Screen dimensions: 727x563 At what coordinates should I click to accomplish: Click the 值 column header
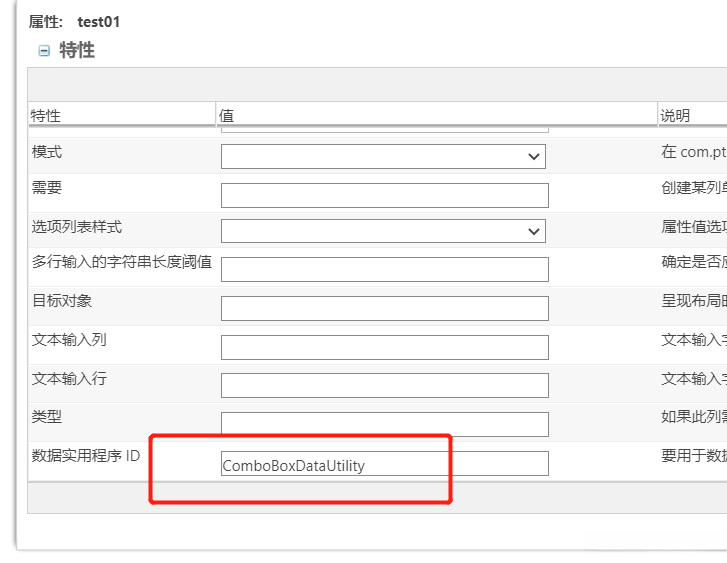(x=227, y=116)
